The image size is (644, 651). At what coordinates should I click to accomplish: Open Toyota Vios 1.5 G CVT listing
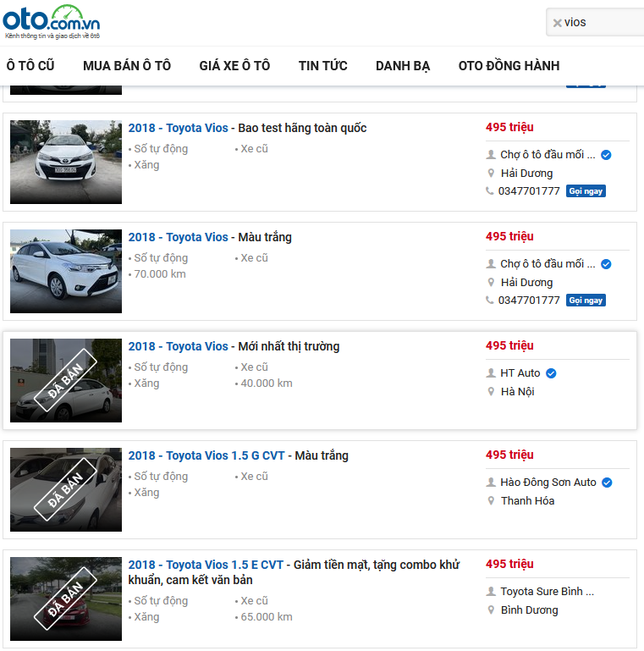(238, 455)
